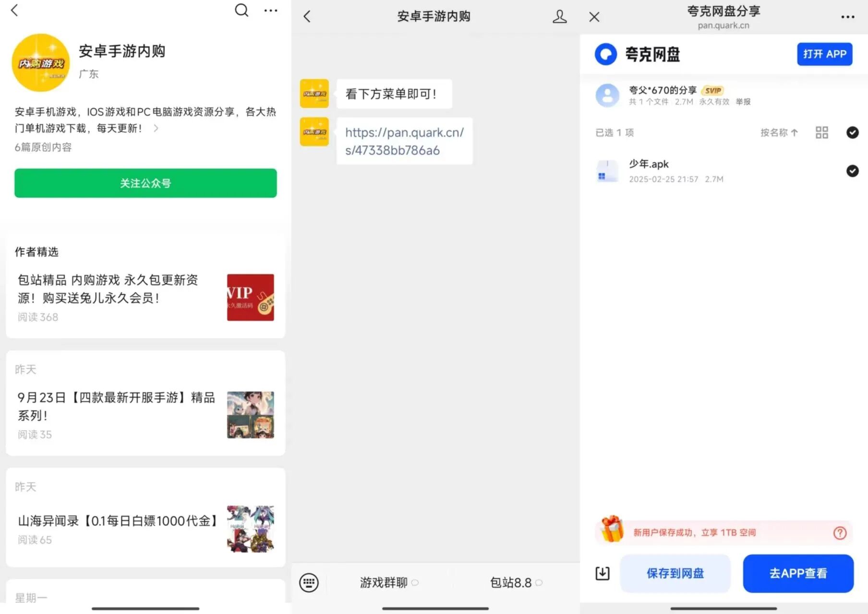This screenshot has height=614, width=868.
Task: Go back from the 安卓手游内购 chat
Action: pos(307,16)
